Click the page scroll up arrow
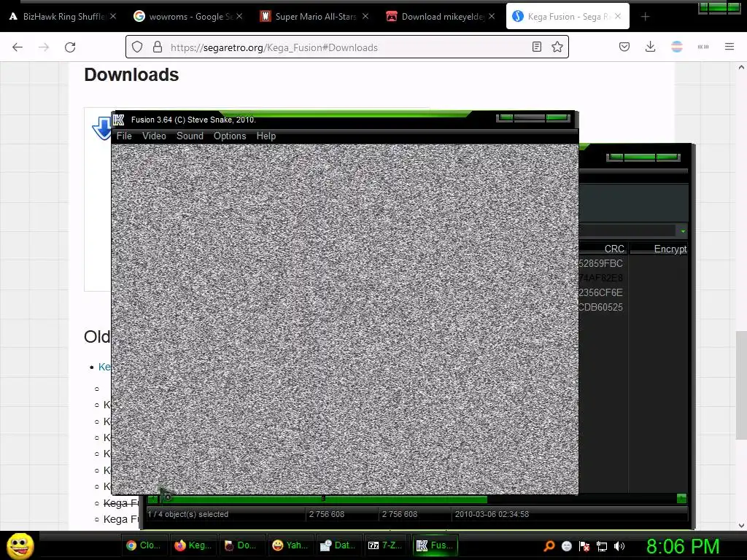The width and height of the screenshot is (747, 560). [x=741, y=68]
